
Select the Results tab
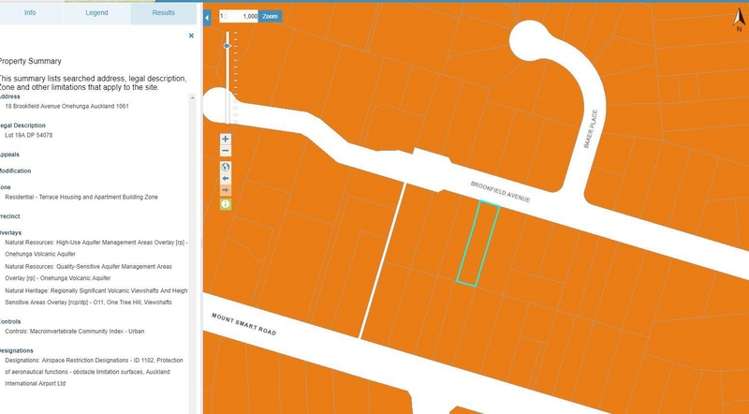pos(163,13)
